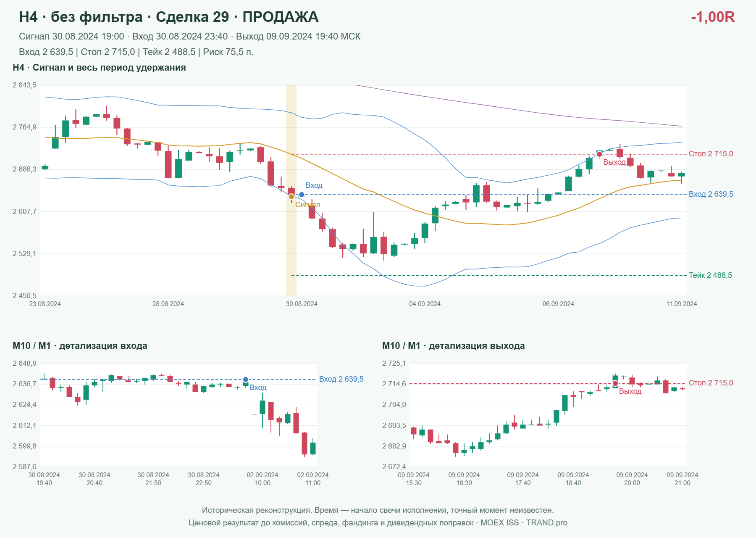This screenshot has height=538, width=756.
Task: Click the '30.08.2024 22:50' time axis label
Action: [204, 479]
